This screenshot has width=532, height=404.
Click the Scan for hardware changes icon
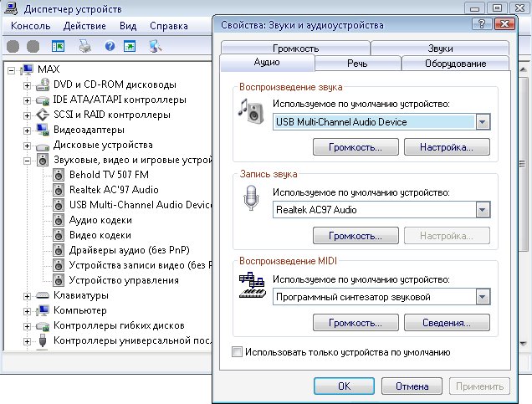[155, 45]
